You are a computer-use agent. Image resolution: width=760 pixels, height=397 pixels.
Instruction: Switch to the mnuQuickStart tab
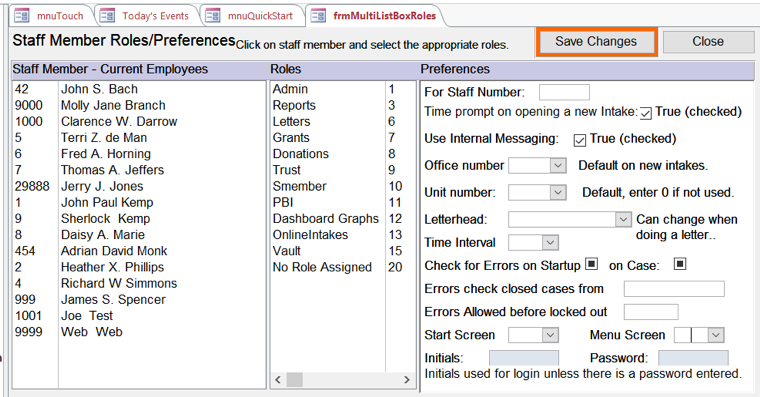[x=253, y=16]
